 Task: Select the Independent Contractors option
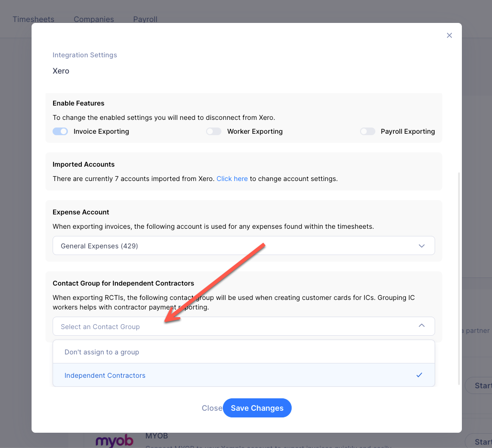[x=243, y=375]
